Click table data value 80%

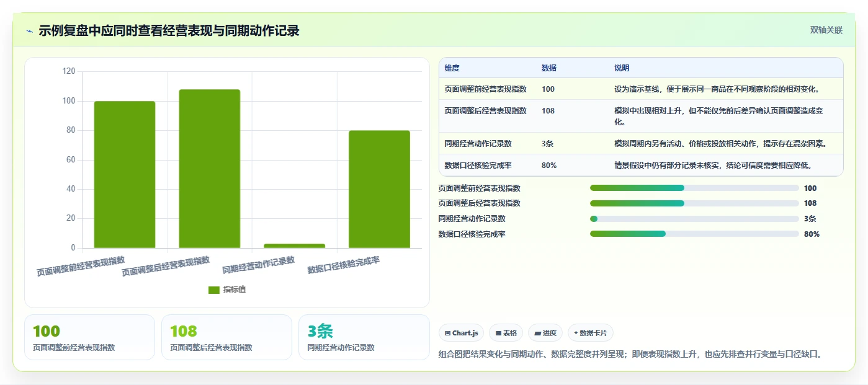(549, 166)
